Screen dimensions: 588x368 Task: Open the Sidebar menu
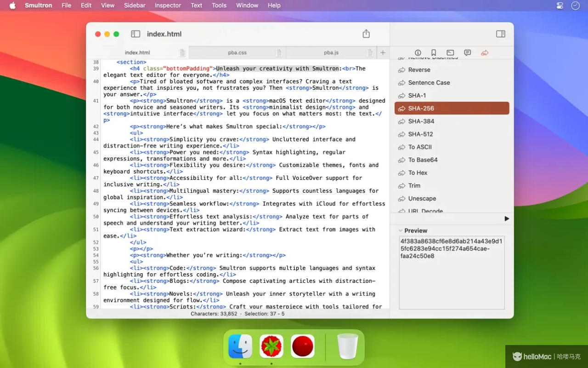point(135,6)
